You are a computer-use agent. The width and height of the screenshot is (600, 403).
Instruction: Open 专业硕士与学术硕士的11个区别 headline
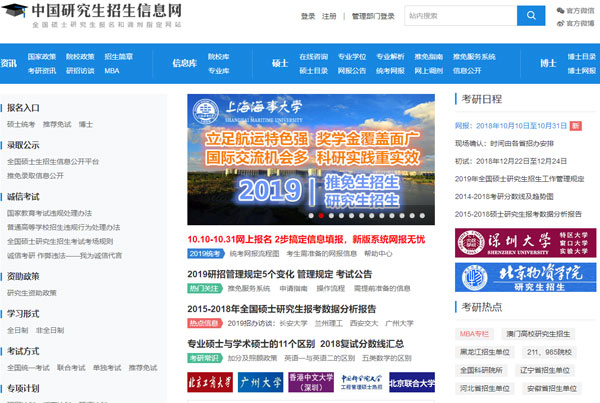pyautogui.click(x=251, y=344)
